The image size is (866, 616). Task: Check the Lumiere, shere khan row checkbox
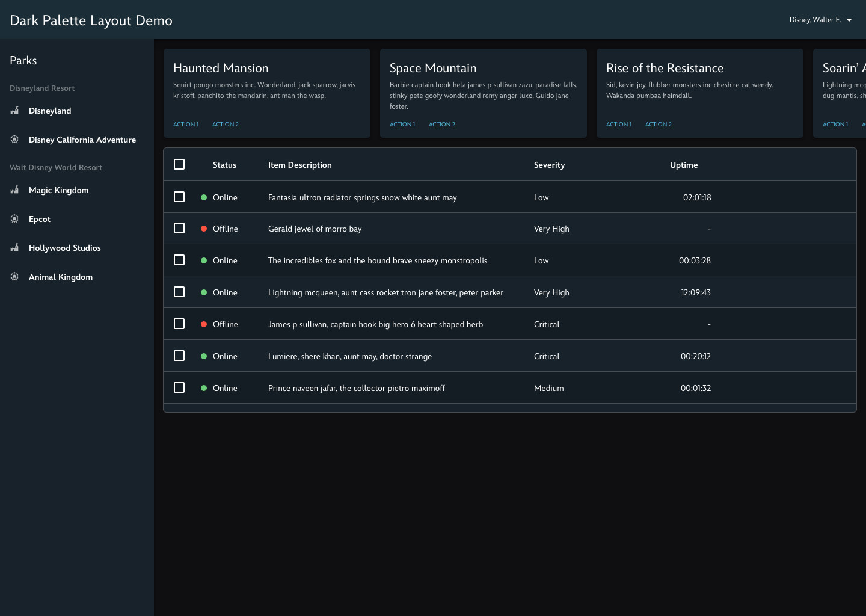point(179,356)
